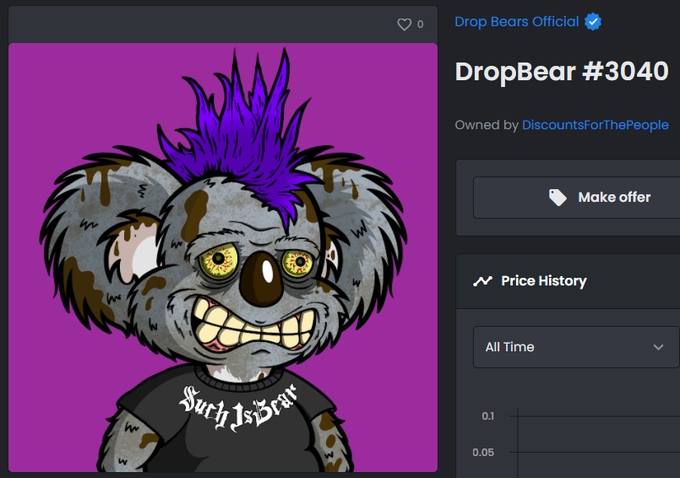Screen dimensions: 680x478
Task: Click the 0.1 axis label on chart
Action: pos(488,416)
